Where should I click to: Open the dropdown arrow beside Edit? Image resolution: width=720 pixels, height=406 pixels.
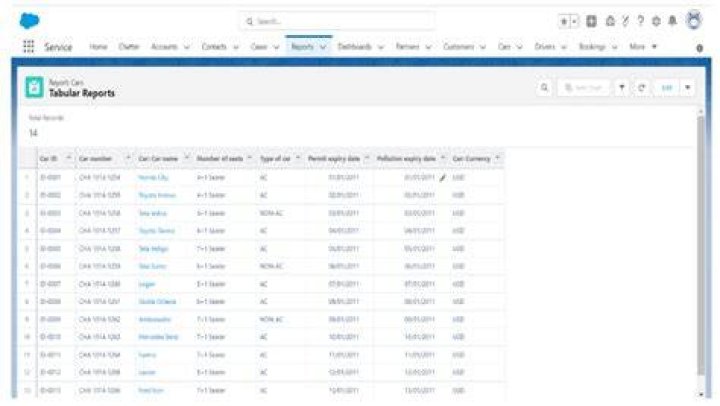point(687,88)
